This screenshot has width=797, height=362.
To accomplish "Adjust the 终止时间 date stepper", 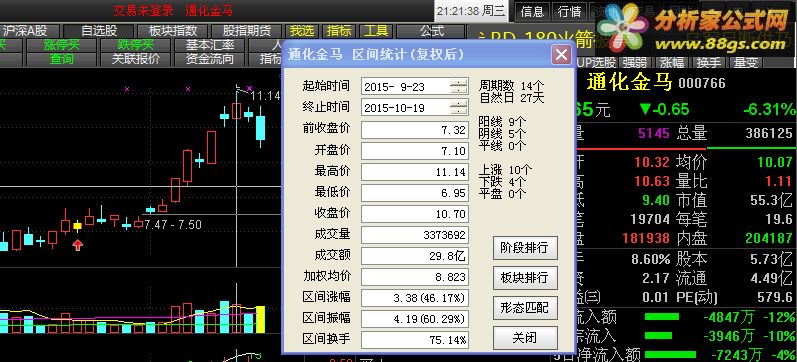I will [x=458, y=107].
